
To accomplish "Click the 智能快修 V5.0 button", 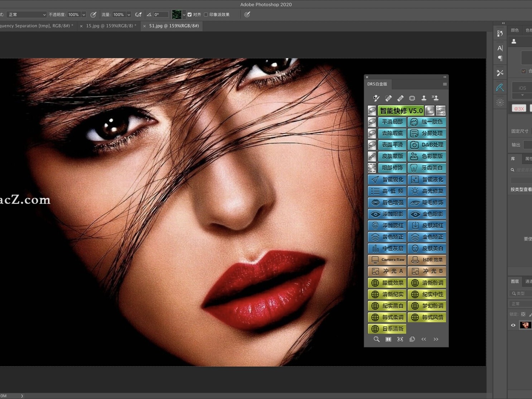I will [402, 111].
